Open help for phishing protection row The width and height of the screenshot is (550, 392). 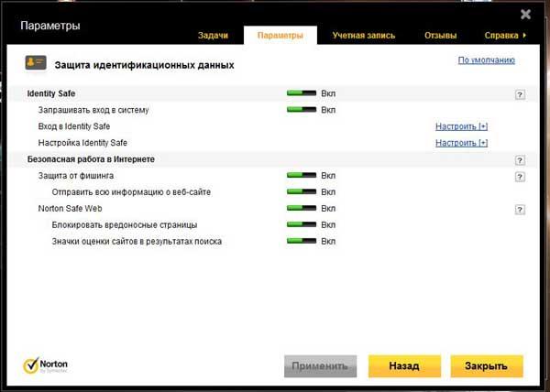pos(520,177)
